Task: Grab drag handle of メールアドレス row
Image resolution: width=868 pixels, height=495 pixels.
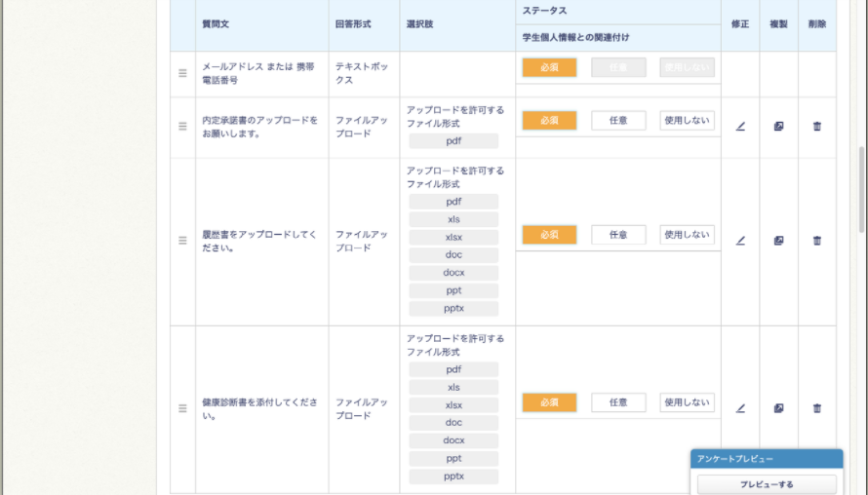Action: [x=182, y=73]
